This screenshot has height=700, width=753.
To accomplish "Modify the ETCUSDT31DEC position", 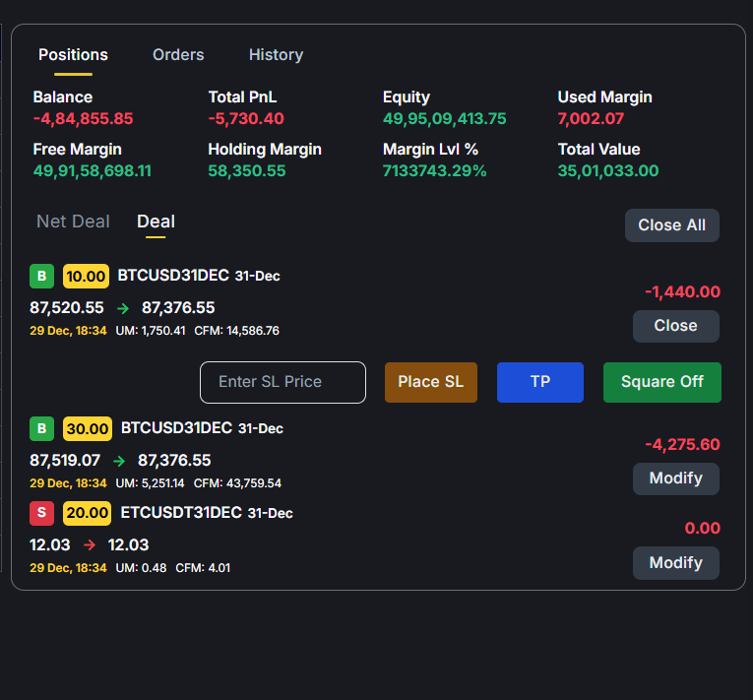I will tap(675, 563).
